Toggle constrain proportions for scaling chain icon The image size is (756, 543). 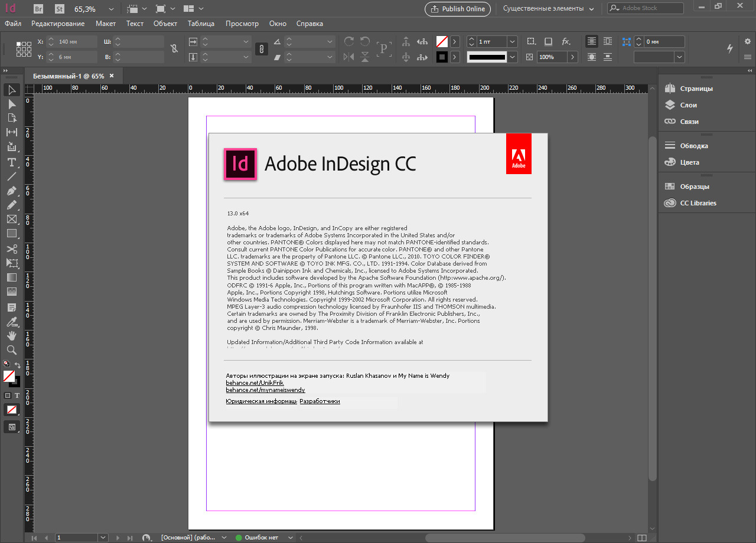coord(261,50)
